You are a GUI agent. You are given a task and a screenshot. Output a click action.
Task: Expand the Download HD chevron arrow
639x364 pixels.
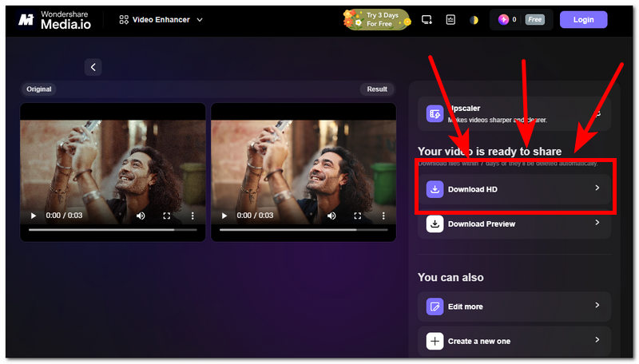click(x=597, y=188)
